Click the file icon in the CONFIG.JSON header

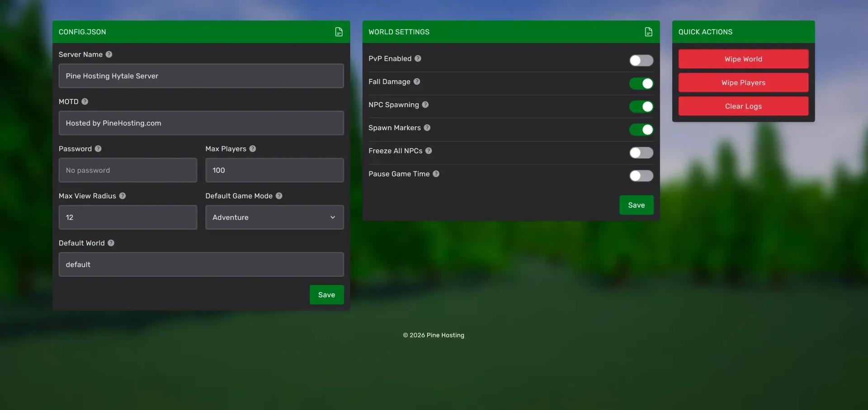point(339,32)
